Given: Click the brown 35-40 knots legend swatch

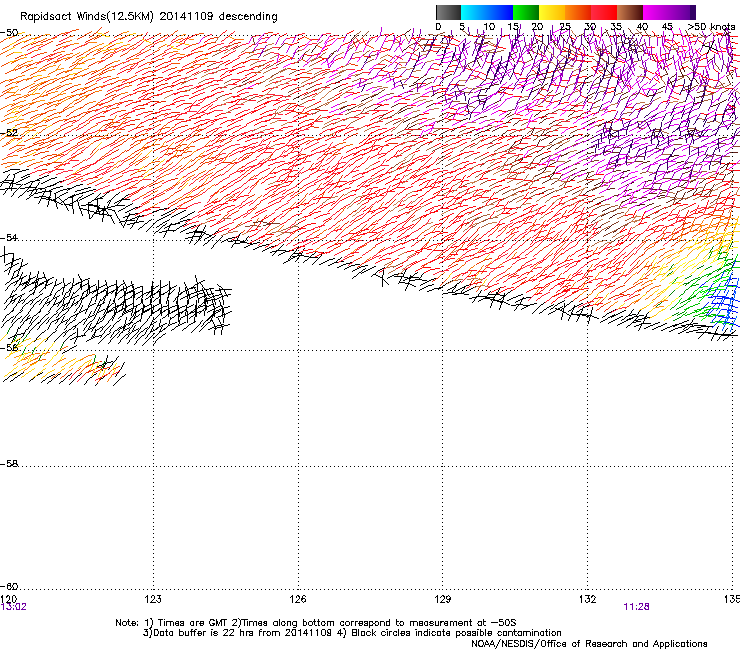Looking at the screenshot, I should [x=630, y=12].
